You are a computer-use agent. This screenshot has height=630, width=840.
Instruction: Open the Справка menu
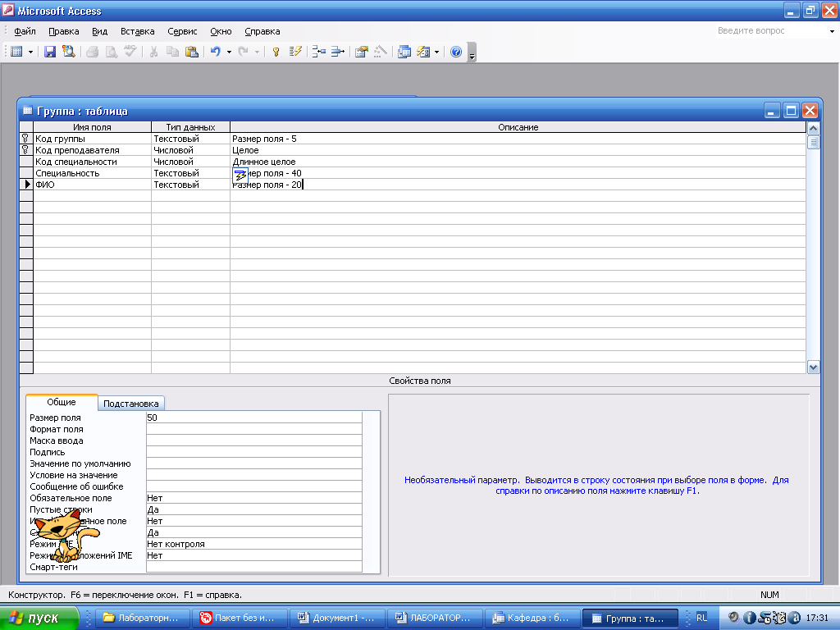(x=262, y=31)
